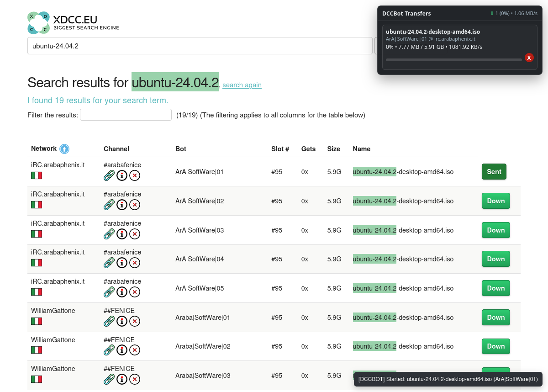The image size is (548, 392).
Task: Click the "I found 19 results" message
Action: [98, 101]
